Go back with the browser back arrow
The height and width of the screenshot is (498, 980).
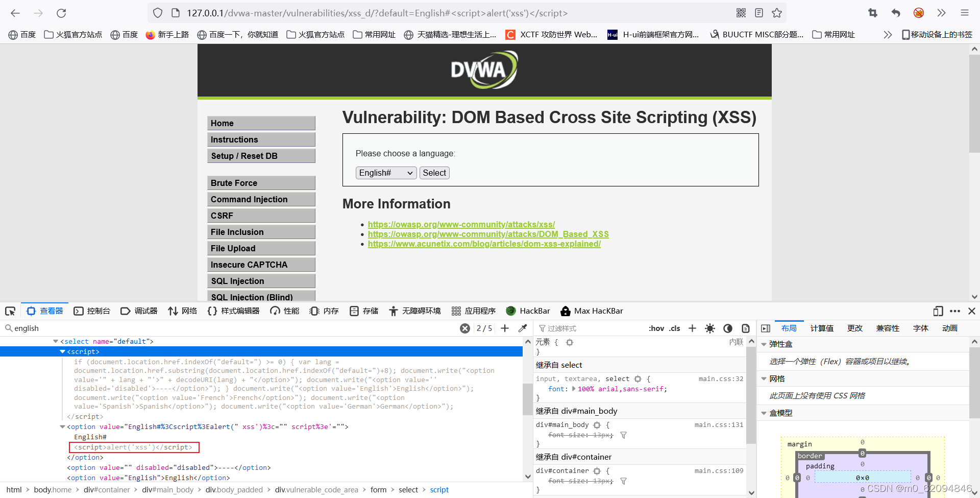tap(15, 13)
